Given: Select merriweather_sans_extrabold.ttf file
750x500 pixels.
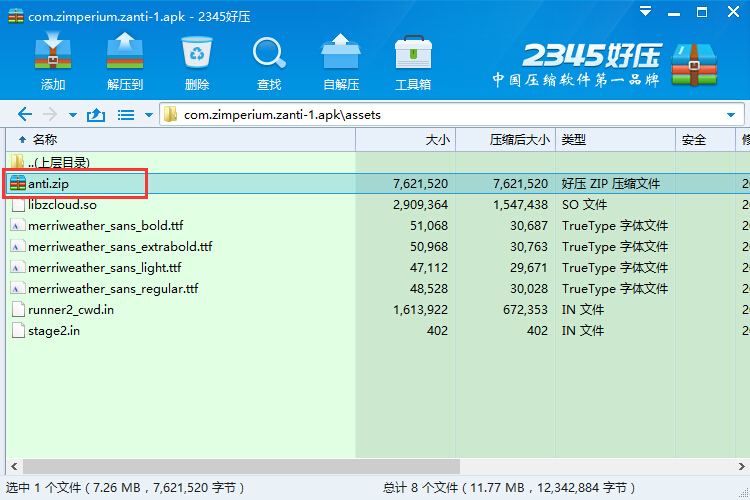Looking at the screenshot, I should point(378,247).
